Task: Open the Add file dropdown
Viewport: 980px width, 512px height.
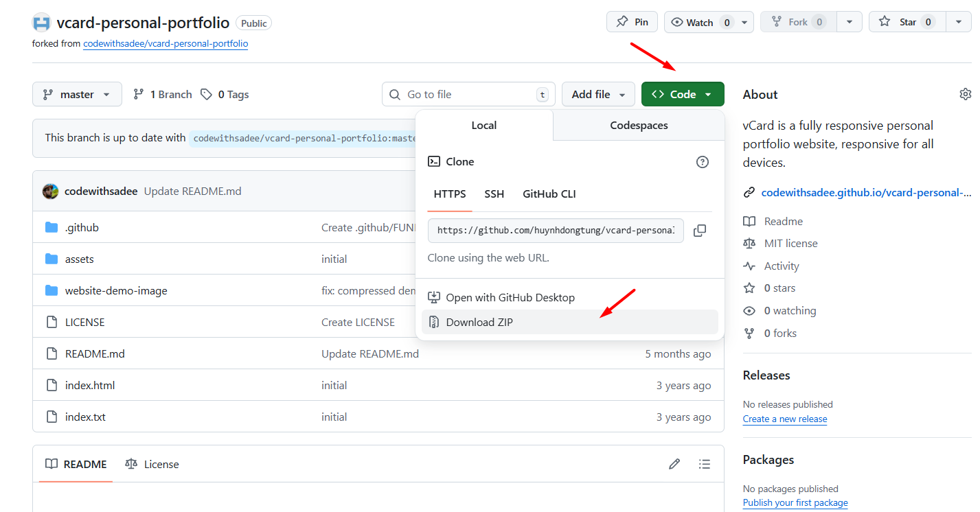Action: pos(598,94)
